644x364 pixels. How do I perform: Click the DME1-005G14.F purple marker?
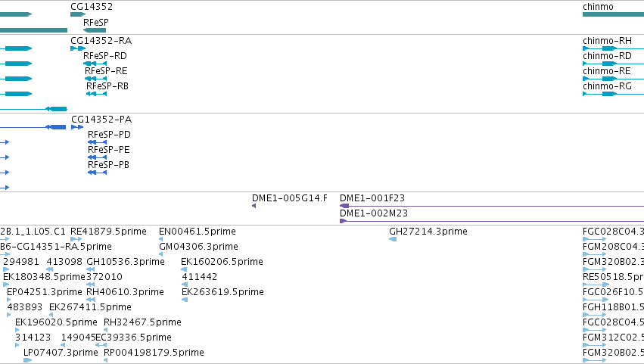(x=254, y=206)
